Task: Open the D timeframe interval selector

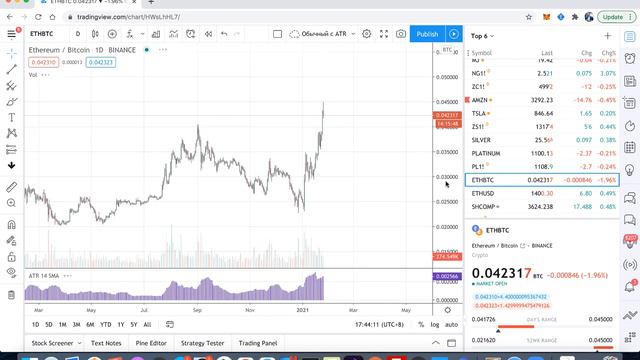Action: pos(78,34)
